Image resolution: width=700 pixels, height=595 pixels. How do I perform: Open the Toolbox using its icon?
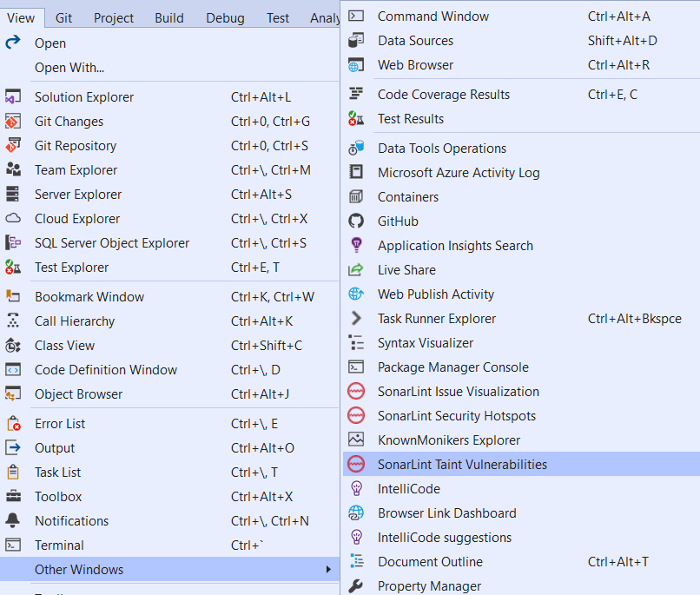12,496
